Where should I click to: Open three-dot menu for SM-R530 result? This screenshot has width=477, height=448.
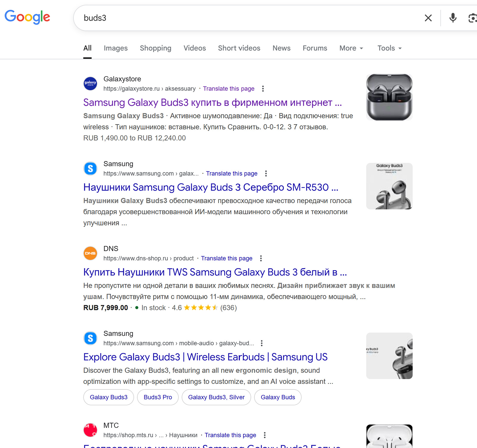(266, 174)
